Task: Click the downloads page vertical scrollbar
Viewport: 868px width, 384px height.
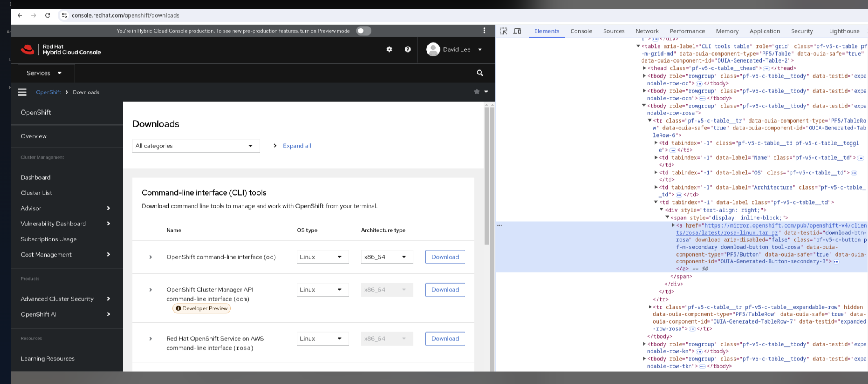Action: 486,176
